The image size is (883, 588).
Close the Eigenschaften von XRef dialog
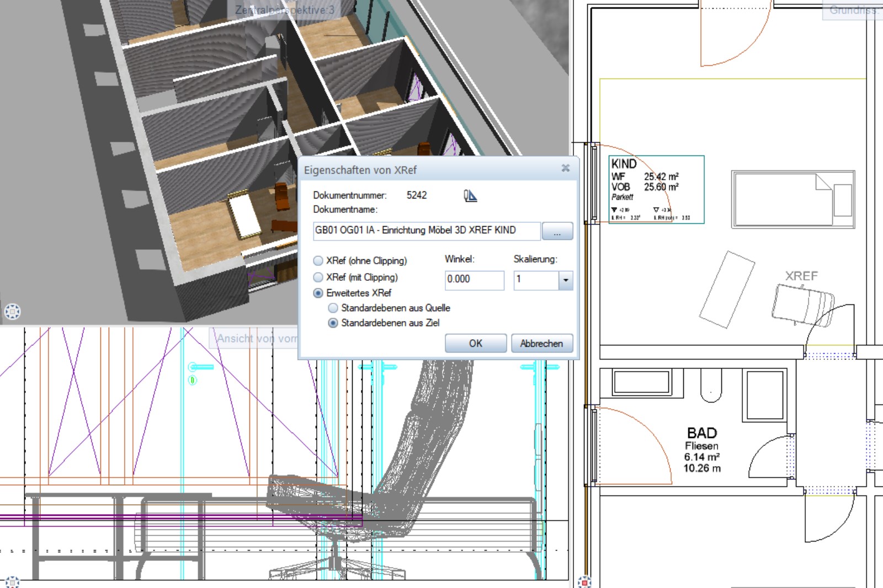[x=565, y=168]
